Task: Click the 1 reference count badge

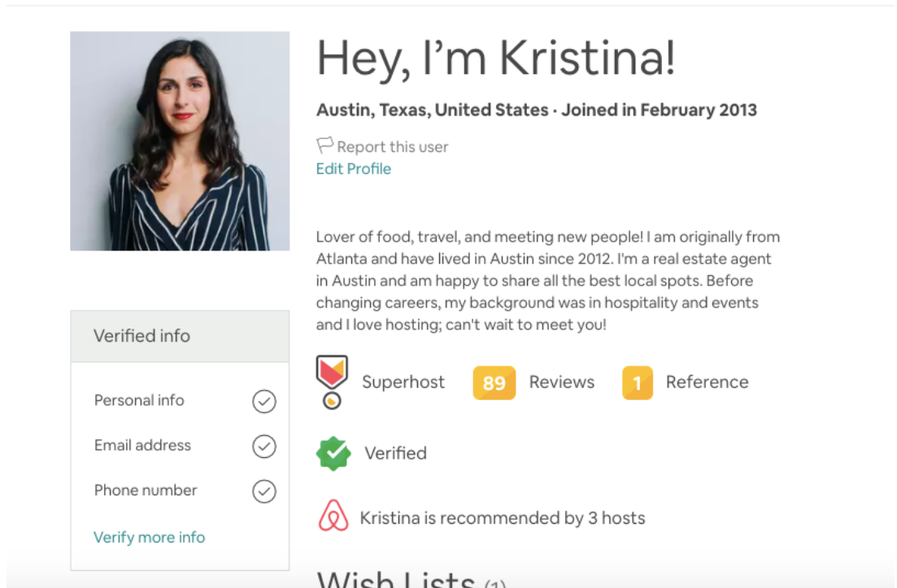Action: coord(638,383)
